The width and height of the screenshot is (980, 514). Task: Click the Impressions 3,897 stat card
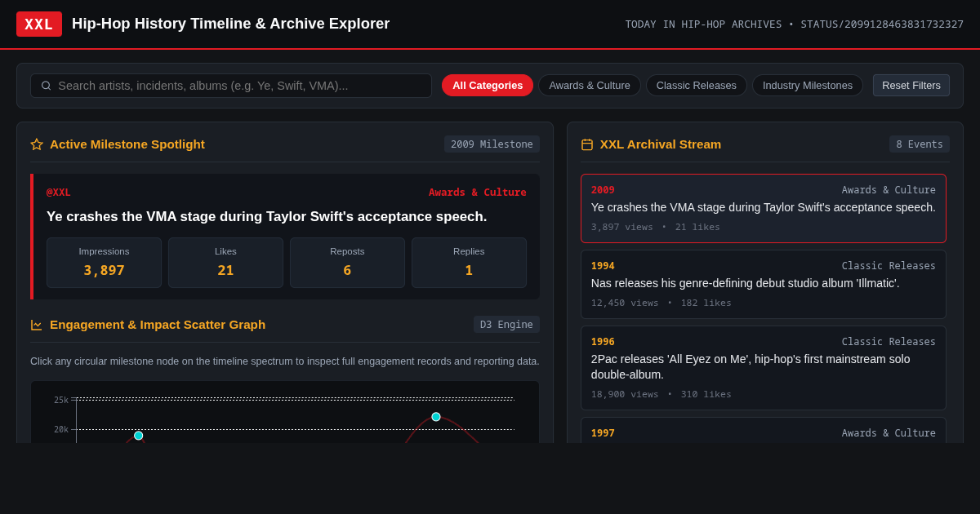104,263
